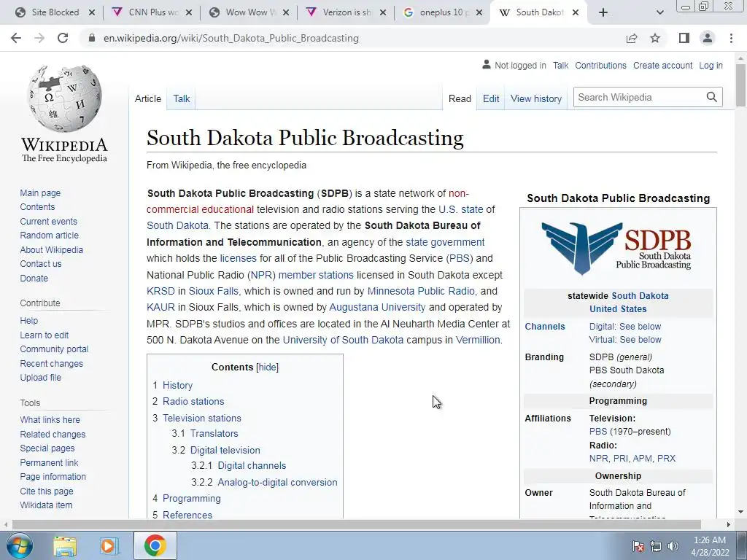Click the vertical scrollbar thumb

[740, 85]
